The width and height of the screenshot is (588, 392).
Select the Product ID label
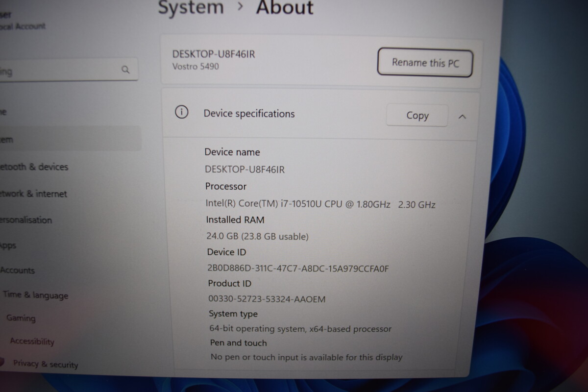pyautogui.click(x=230, y=283)
